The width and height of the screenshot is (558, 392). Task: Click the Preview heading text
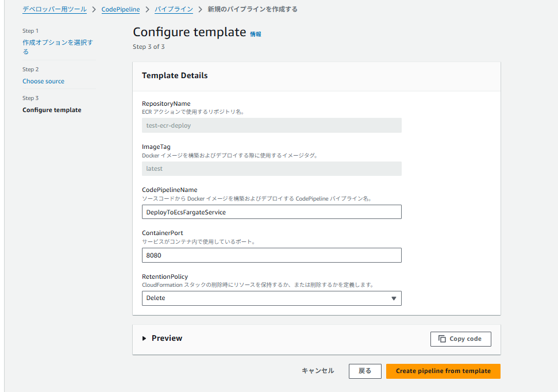(x=167, y=338)
